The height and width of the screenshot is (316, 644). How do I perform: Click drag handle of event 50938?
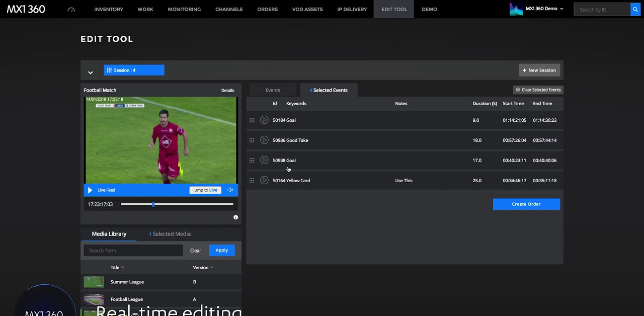point(252,161)
